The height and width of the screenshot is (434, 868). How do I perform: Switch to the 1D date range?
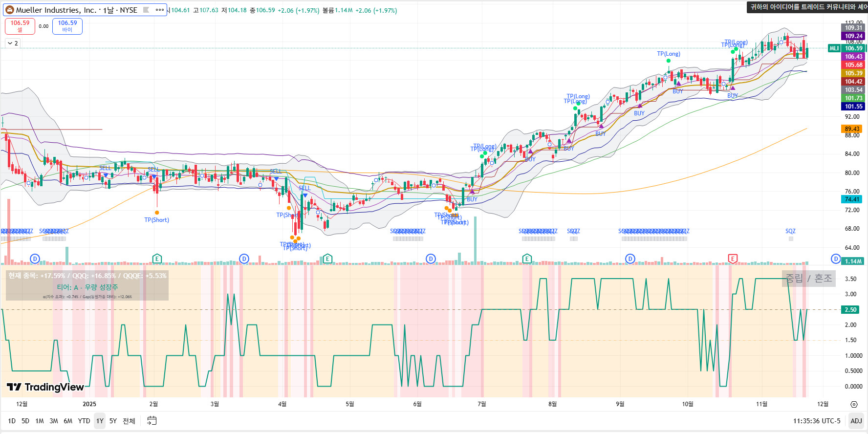(x=12, y=421)
